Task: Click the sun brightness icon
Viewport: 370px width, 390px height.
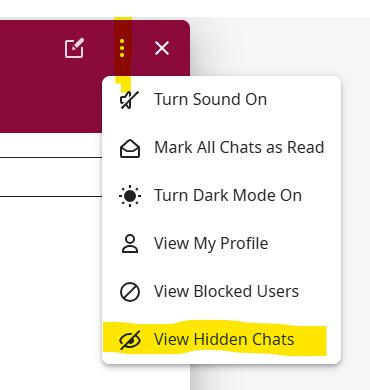Action: (130, 196)
